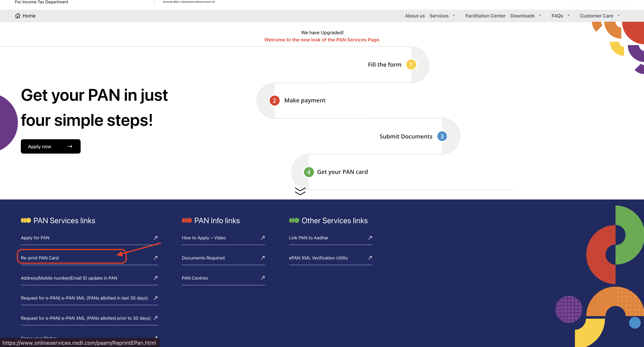Click the yellow step 1 circle
This screenshot has height=347, width=644.
pyautogui.click(x=411, y=64)
